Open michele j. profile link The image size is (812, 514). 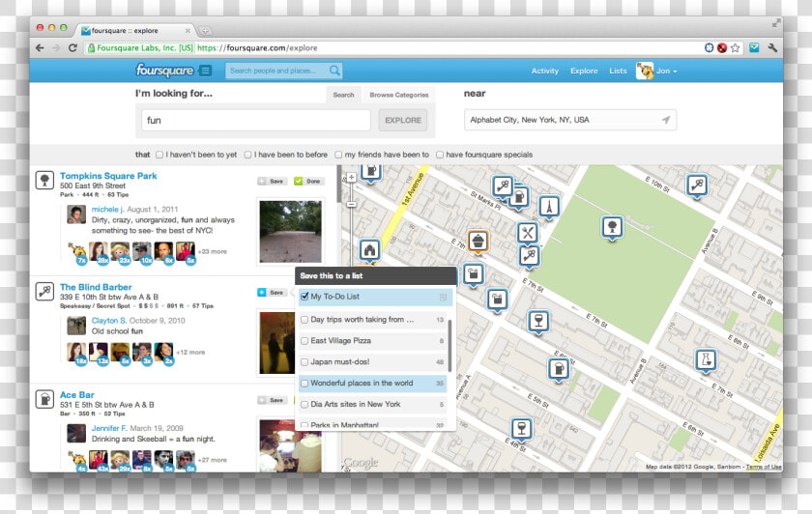coord(107,210)
